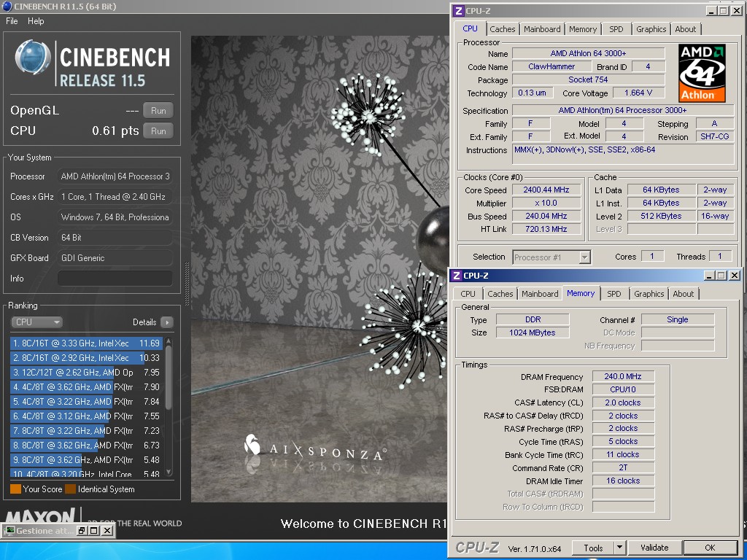Select ranking row 2 scoring 10.33
This screenshot has width=747, height=560.
pyautogui.click(x=86, y=357)
